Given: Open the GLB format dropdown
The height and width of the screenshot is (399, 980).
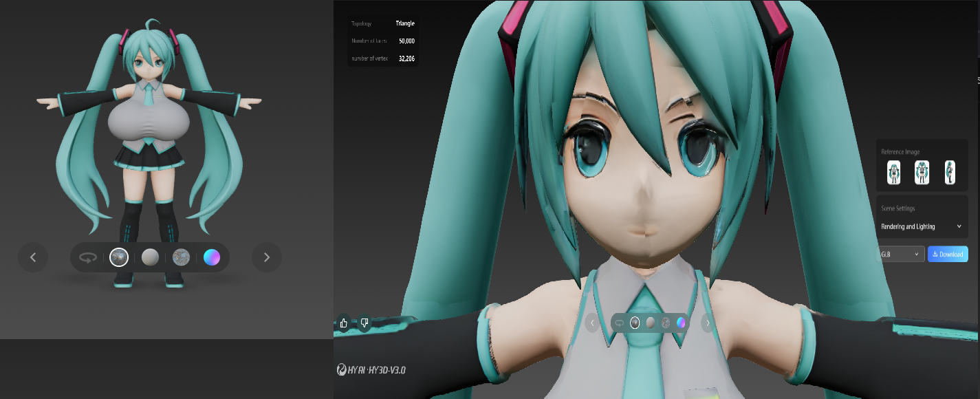Looking at the screenshot, I should click(x=901, y=254).
